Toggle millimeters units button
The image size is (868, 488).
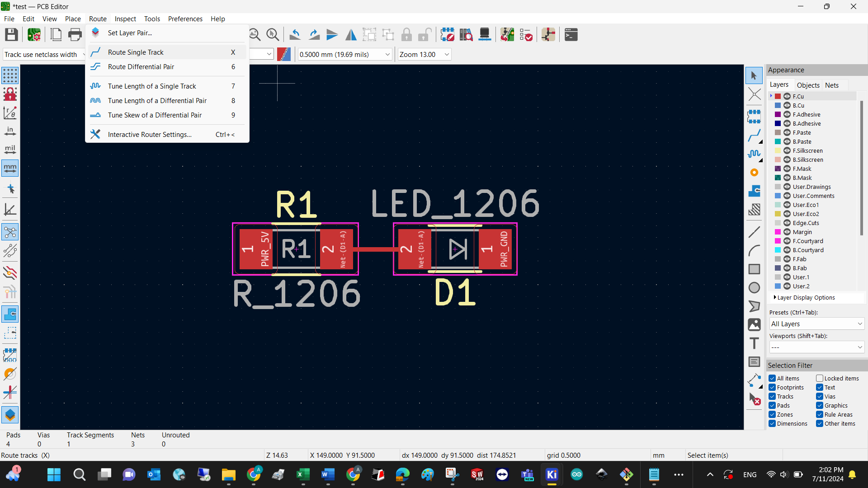10,168
